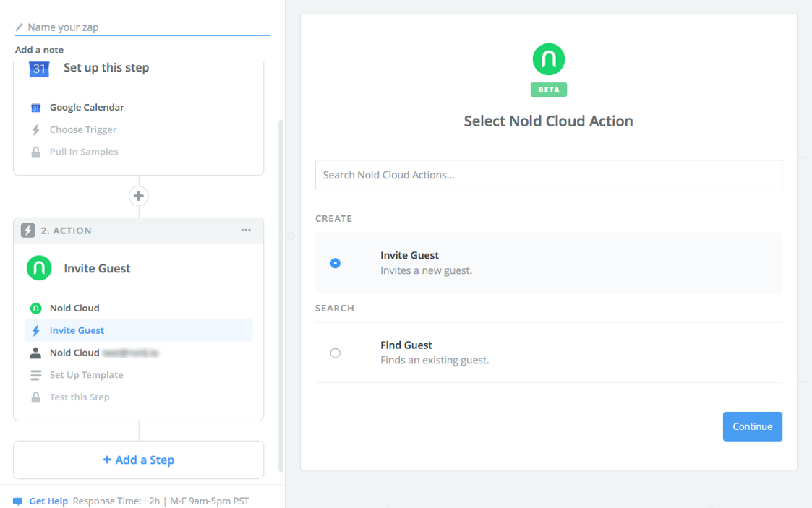Click the large Nold Cloud logo in main panel
Screen dimensions: 812x508
(x=548, y=59)
